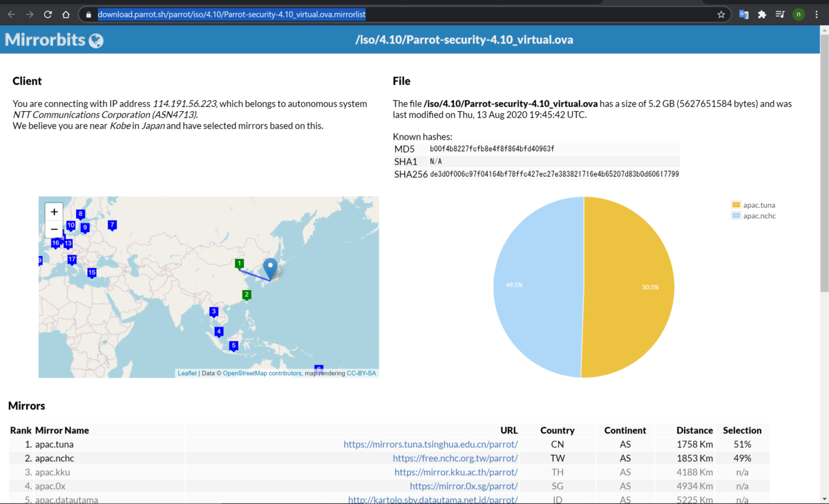
Task: Open the OpenStreetMap contributors link
Action: [262, 374]
